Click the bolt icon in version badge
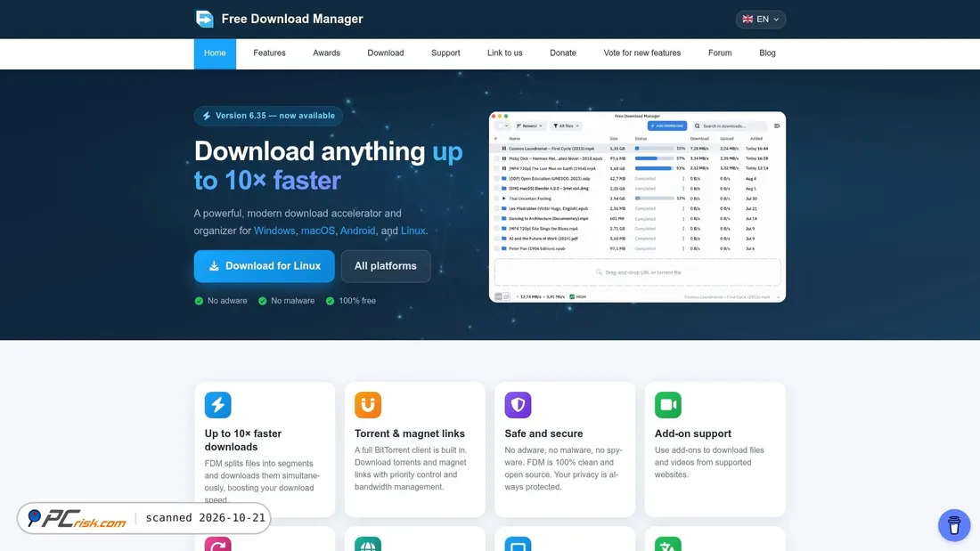 207,116
